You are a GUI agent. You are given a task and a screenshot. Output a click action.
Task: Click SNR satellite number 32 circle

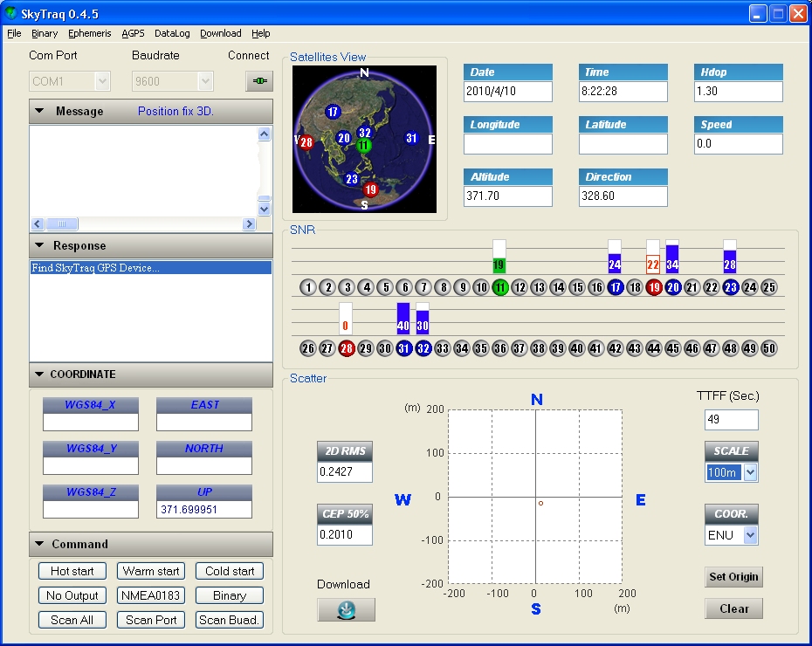coord(423,348)
